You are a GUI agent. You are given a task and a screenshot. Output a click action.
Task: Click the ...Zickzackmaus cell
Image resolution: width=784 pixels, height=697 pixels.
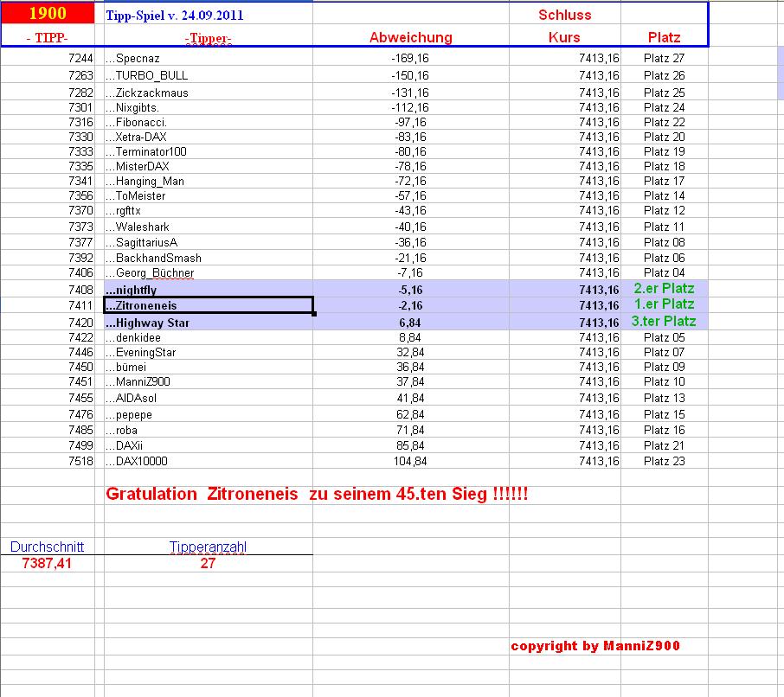pyautogui.click(x=208, y=93)
